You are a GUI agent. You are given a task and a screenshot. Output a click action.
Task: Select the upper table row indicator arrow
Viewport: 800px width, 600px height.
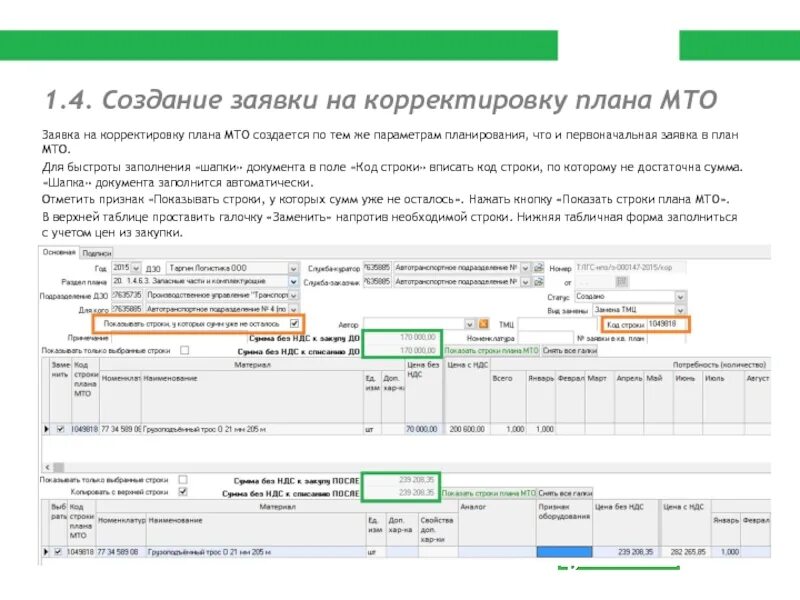click(x=46, y=429)
